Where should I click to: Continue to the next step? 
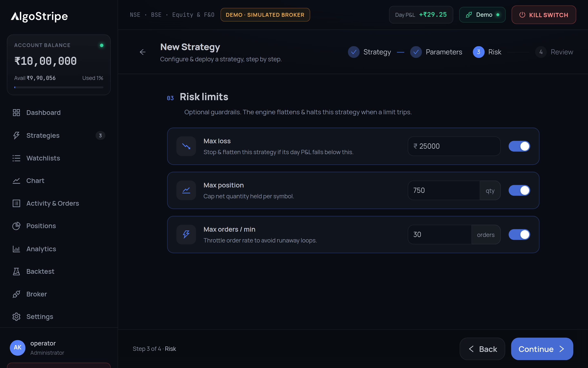click(542, 349)
